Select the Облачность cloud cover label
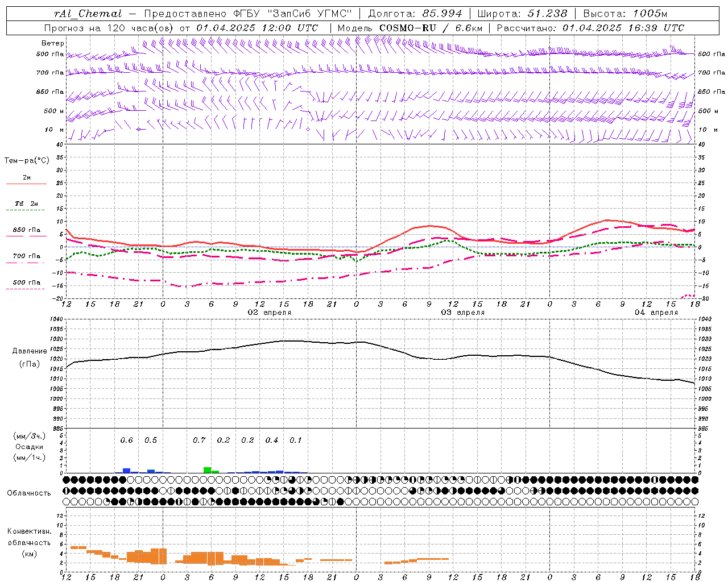 (x=29, y=493)
